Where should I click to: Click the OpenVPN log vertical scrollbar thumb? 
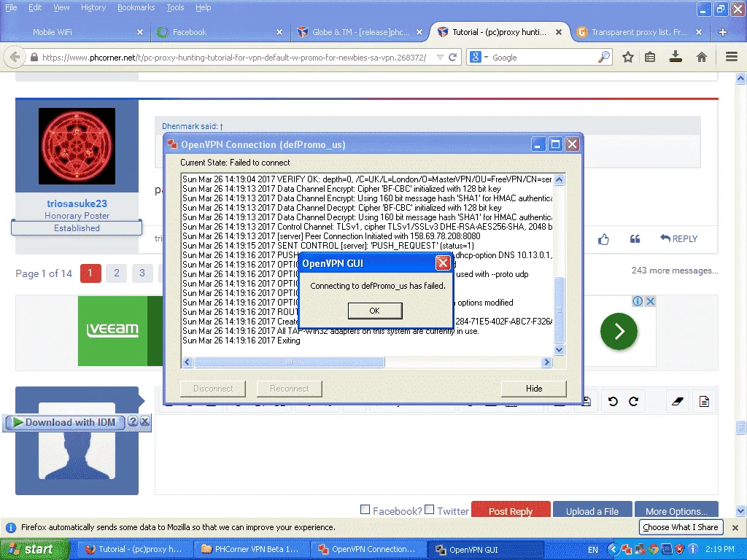pos(560,309)
